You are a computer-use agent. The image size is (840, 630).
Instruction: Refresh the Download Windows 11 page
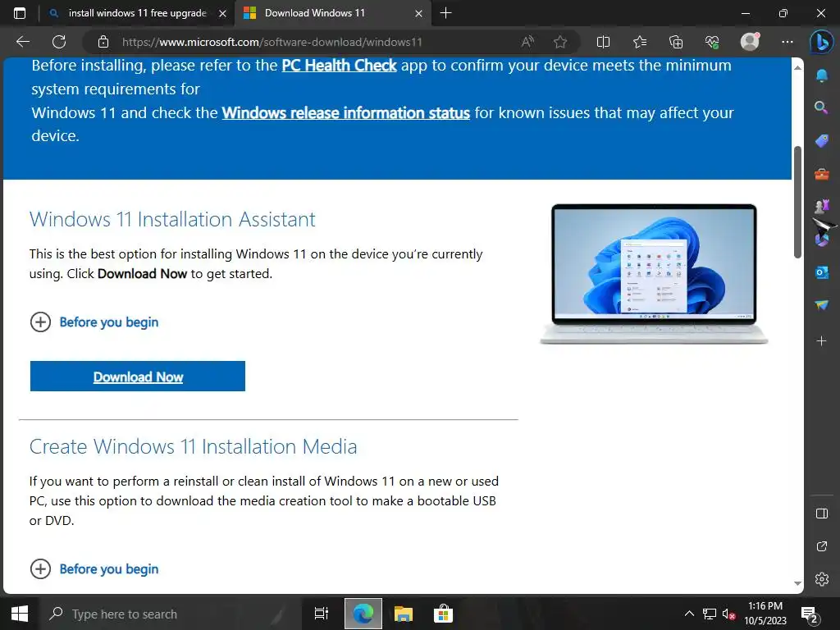click(x=59, y=42)
